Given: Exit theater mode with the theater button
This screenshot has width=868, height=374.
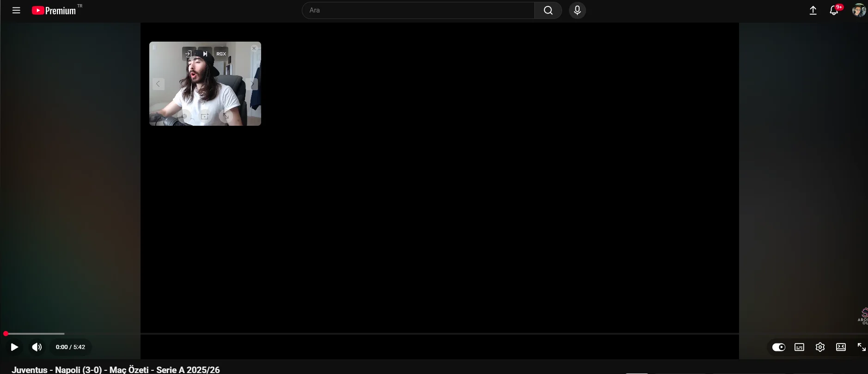Looking at the screenshot, I should click(x=841, y=347).
